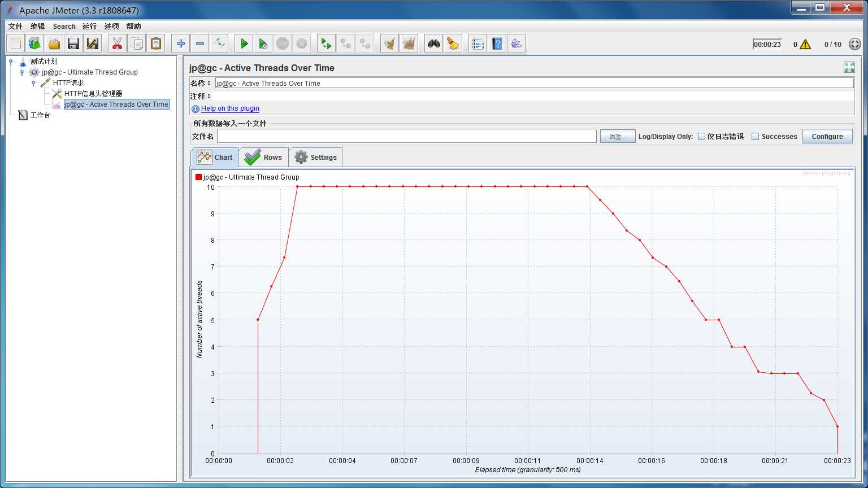Viewport: 868px width, 488px height.
Task: Click the 00:00:23 elapsed timer display
Action: click(x=767, y=44)
